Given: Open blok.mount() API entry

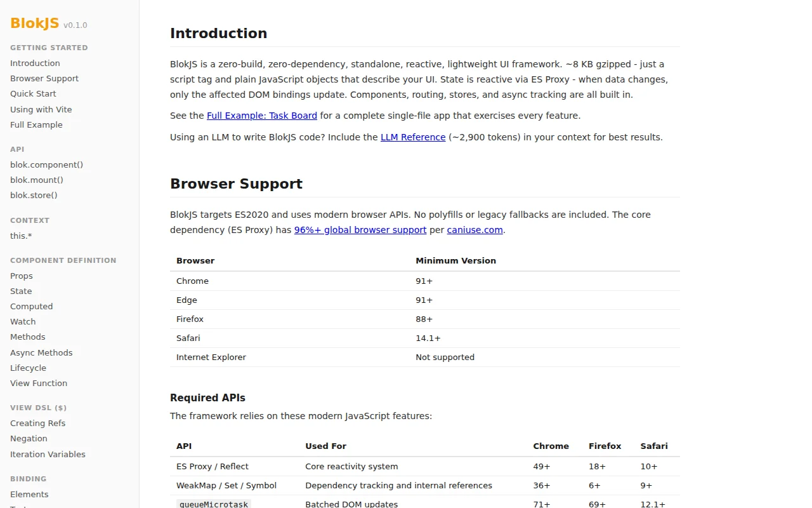Looking at the screenshot, I should point(37,180).
